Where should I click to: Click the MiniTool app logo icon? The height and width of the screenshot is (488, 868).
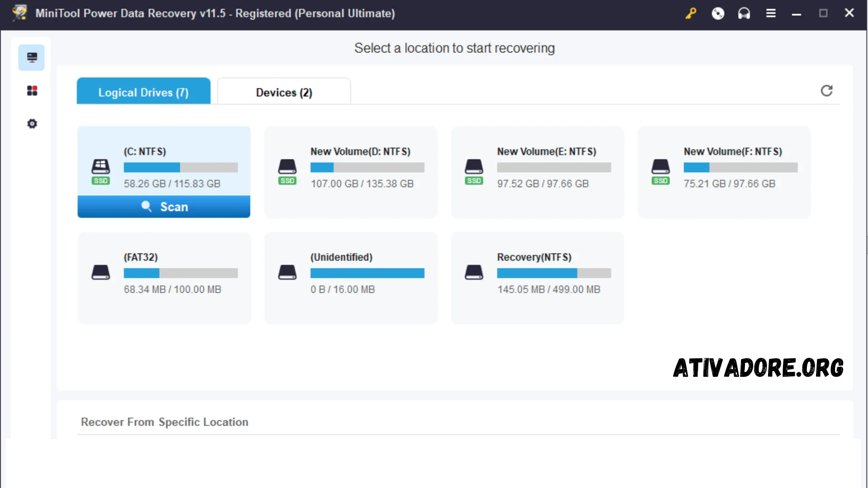(x=19, y=13)
